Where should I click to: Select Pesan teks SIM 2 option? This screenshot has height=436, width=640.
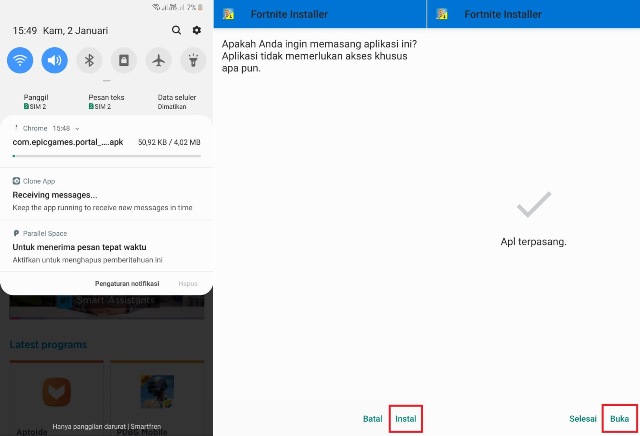tap(106, 102)
